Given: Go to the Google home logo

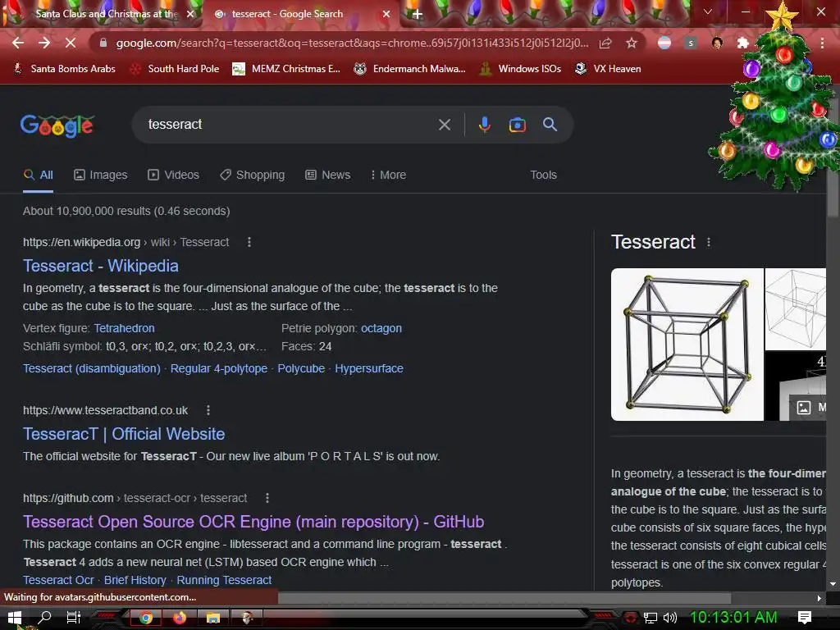Looking at the screenshot, I should pyautogui.click(x=57, y=126).
